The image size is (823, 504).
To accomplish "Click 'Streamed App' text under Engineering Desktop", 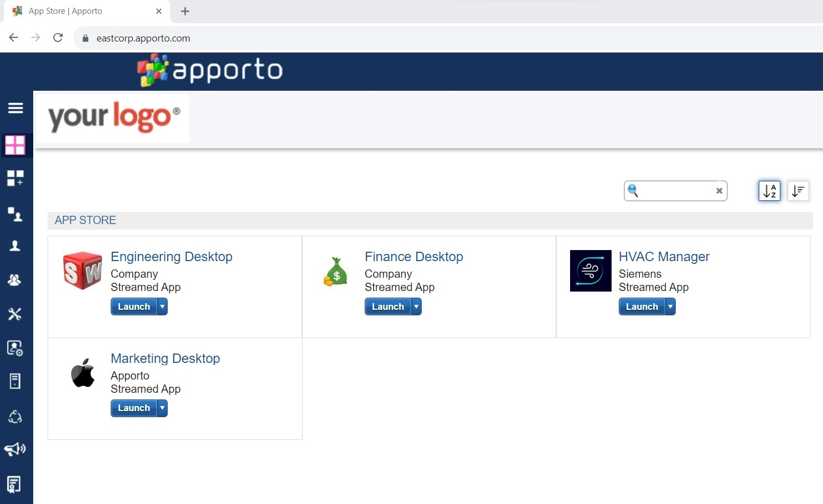I will 146,287.
